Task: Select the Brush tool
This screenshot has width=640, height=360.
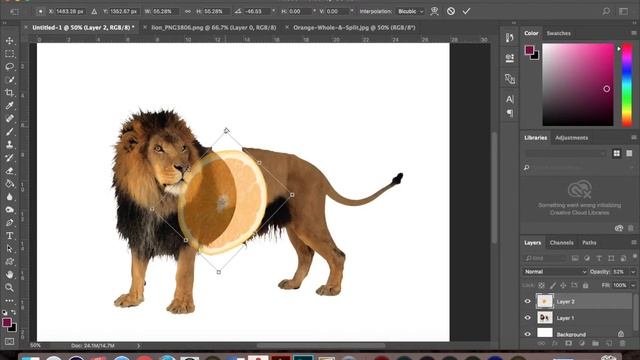Action: [x=9, y=132]
